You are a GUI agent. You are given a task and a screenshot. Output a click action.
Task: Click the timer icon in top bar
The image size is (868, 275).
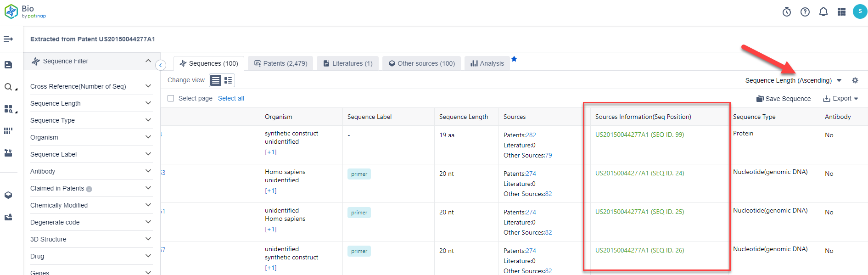(x=787, y=12)
